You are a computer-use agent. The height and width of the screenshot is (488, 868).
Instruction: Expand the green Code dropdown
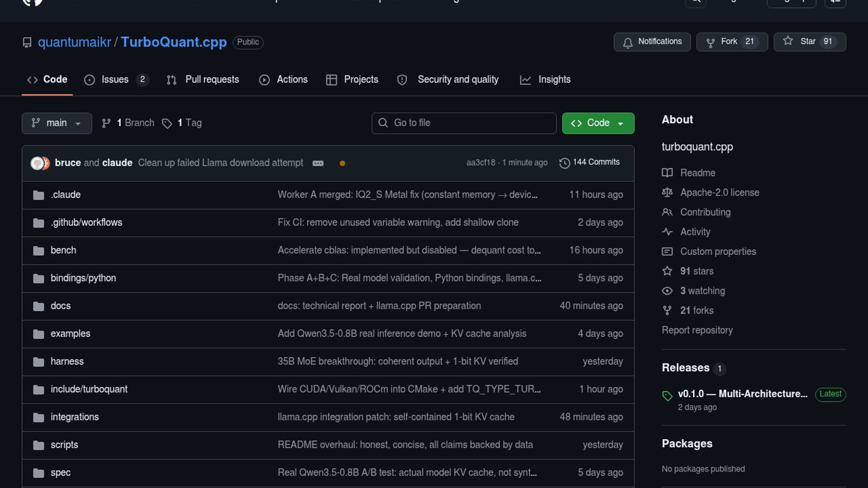598,123
